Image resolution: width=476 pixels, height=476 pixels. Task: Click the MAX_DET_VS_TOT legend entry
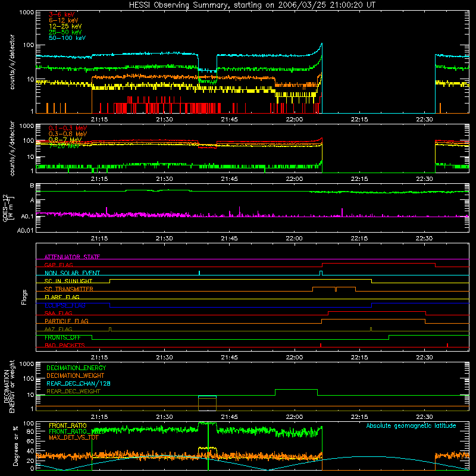click(x=74, y=437)
